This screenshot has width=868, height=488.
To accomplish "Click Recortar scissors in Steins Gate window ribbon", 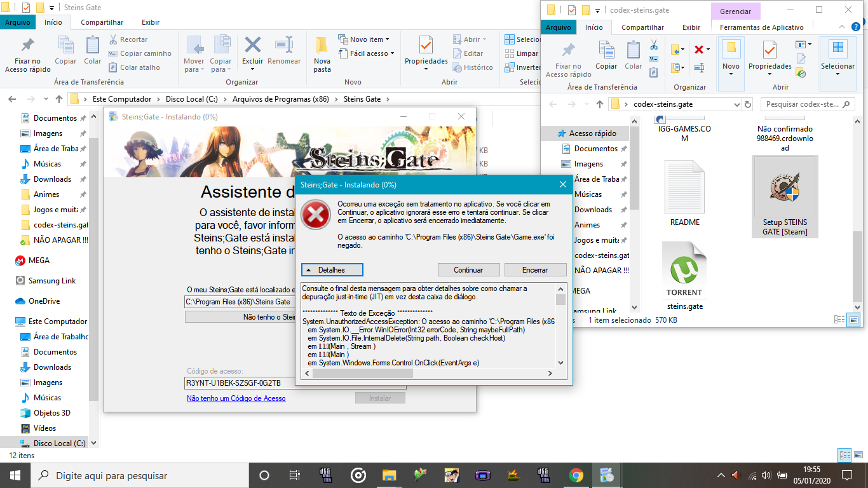I will [x=129, y=39].
